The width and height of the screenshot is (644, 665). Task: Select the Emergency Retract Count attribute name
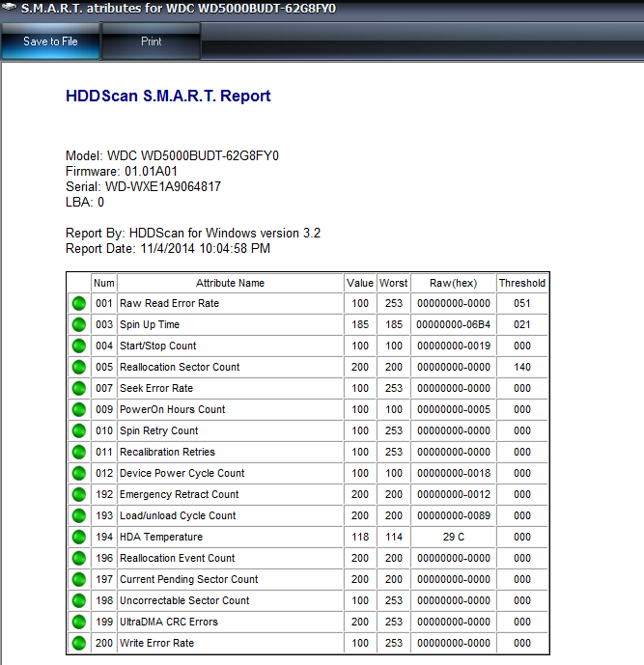coord(179,494)
